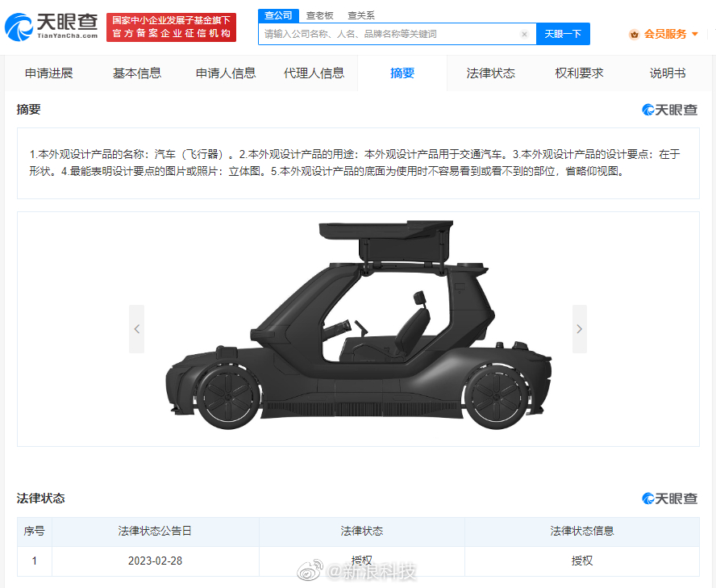Switch to the 代理人信息 tab
Image resolution: width=716 pixels, height=588 pixels.
click(314, 73)
